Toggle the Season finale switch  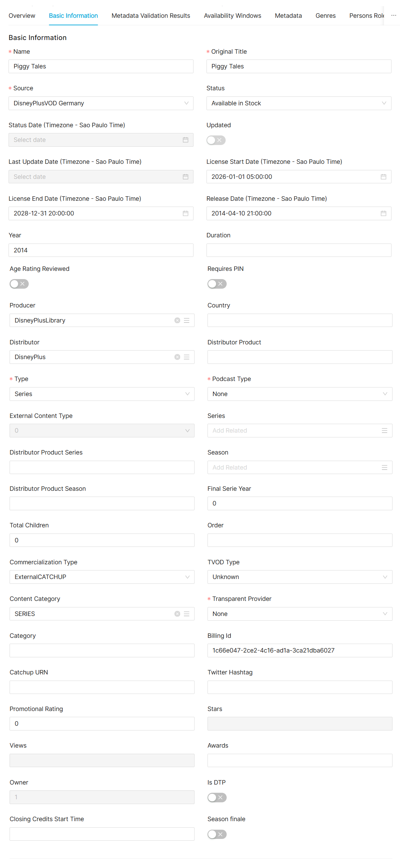pos(217,834)
